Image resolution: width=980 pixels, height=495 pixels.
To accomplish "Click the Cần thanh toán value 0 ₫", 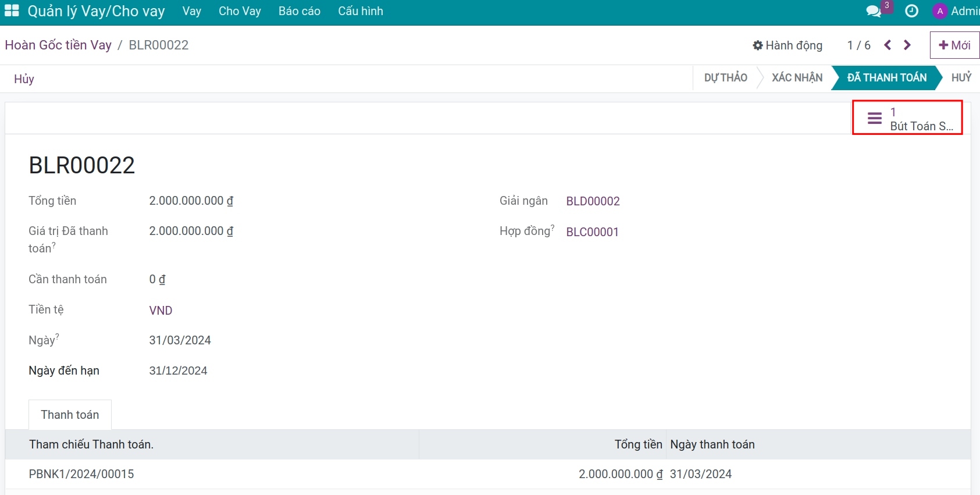I will pos(157,279).
